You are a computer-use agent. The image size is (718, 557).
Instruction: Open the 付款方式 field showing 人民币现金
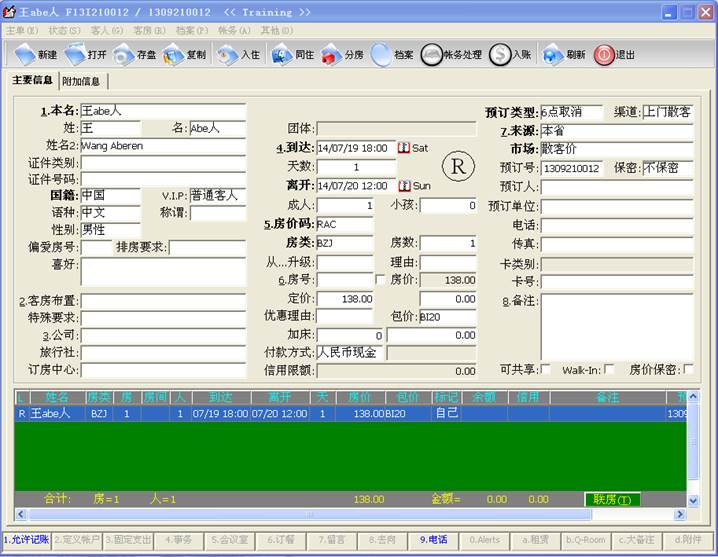(349, 353)
